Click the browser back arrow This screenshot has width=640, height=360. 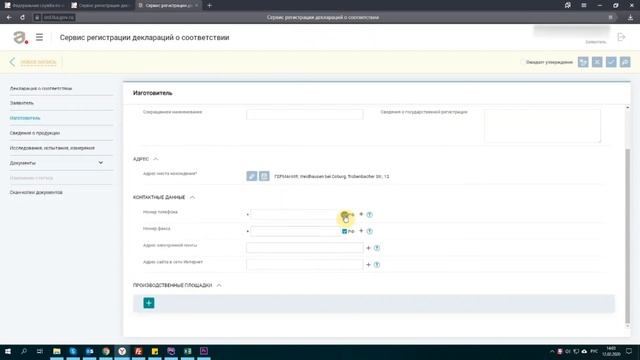click(9, 18)
